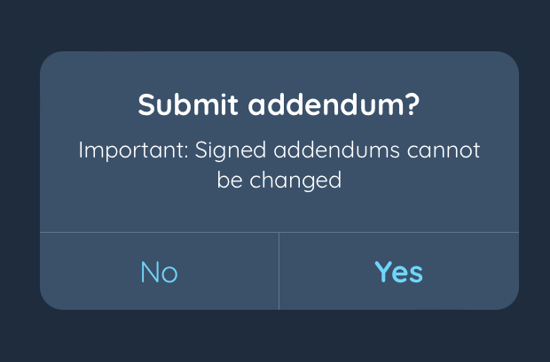Hit the light-blue Yes label
This screenshot has height=362, width=550.
[399, 272]
